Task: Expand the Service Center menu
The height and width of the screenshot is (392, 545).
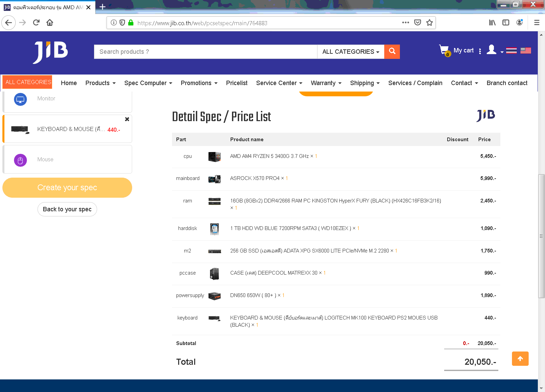Action: tap(279, 83)
